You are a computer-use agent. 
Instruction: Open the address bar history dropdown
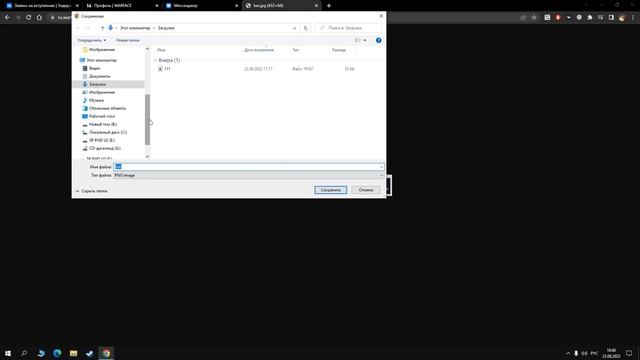pos(294,28)
